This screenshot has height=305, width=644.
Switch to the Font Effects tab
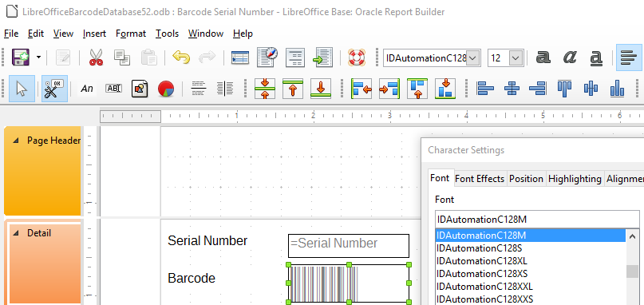click(480, 179)
